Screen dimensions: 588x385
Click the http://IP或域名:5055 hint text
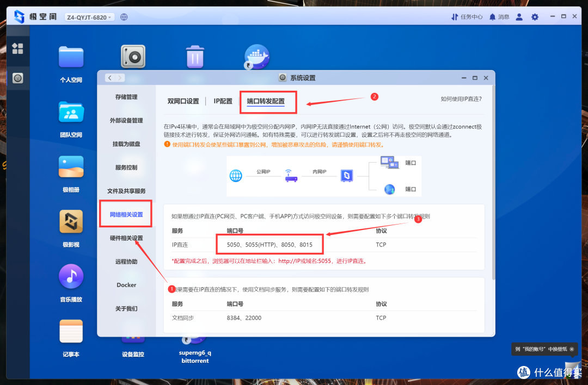304,261
